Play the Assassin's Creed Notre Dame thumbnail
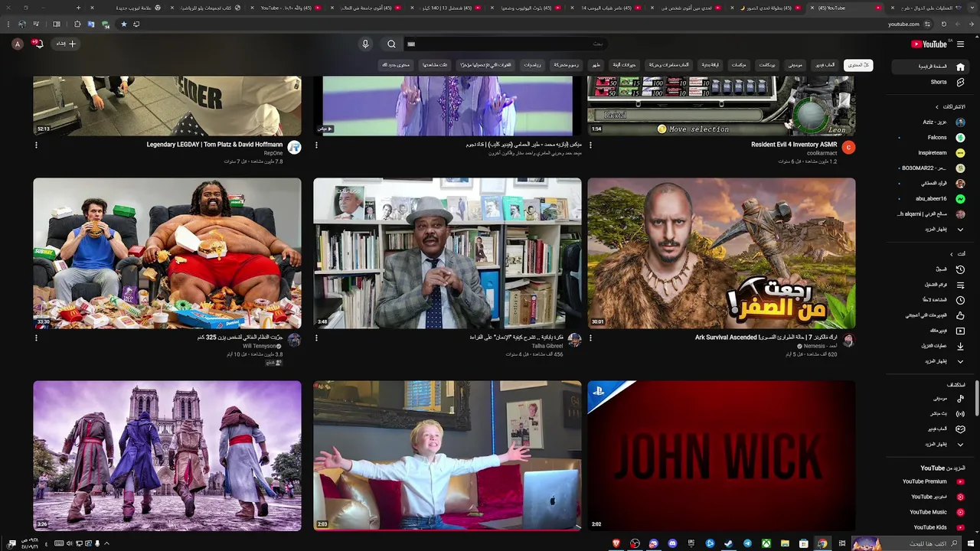 click(x=167, y=456)
